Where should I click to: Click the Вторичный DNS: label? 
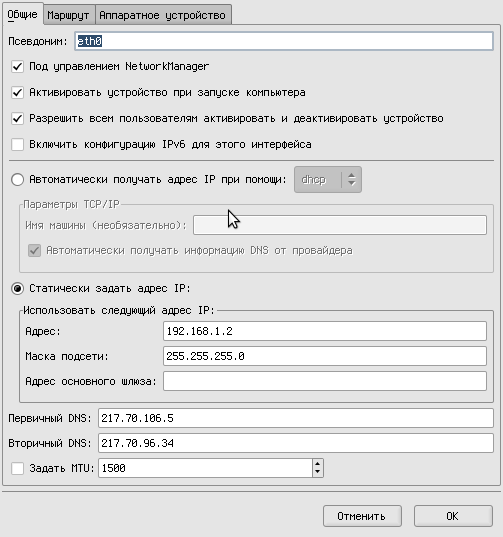(x=50, y=444)
